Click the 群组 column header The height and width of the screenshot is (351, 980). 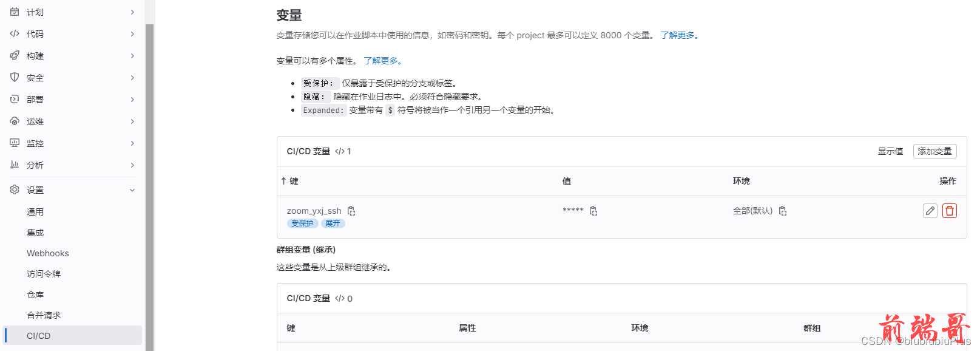click(812, 328)
